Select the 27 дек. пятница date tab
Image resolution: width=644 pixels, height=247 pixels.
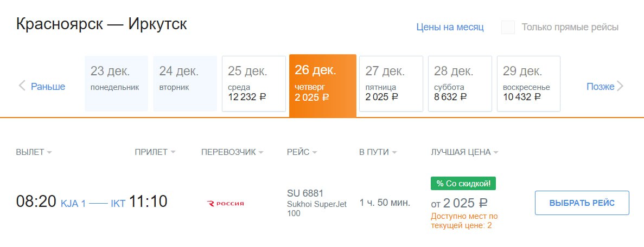pyautogui.click(x=391, y=83)
